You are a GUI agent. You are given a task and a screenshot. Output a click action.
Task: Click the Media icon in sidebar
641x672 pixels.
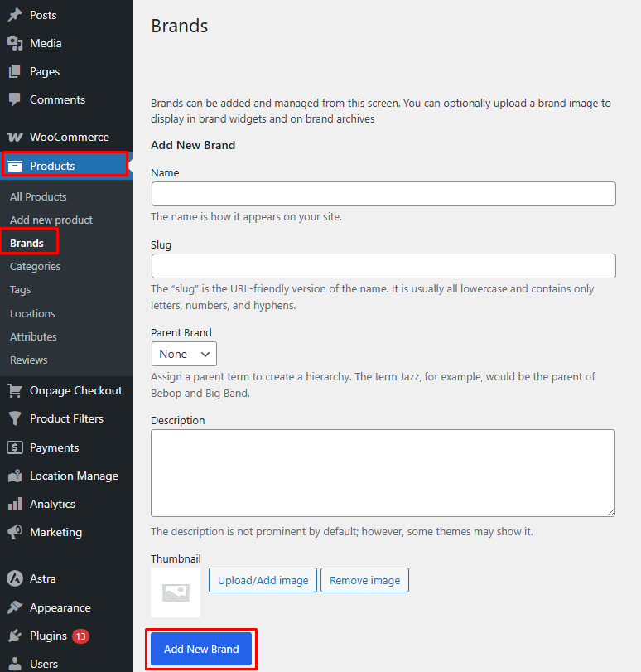point(15,43)
